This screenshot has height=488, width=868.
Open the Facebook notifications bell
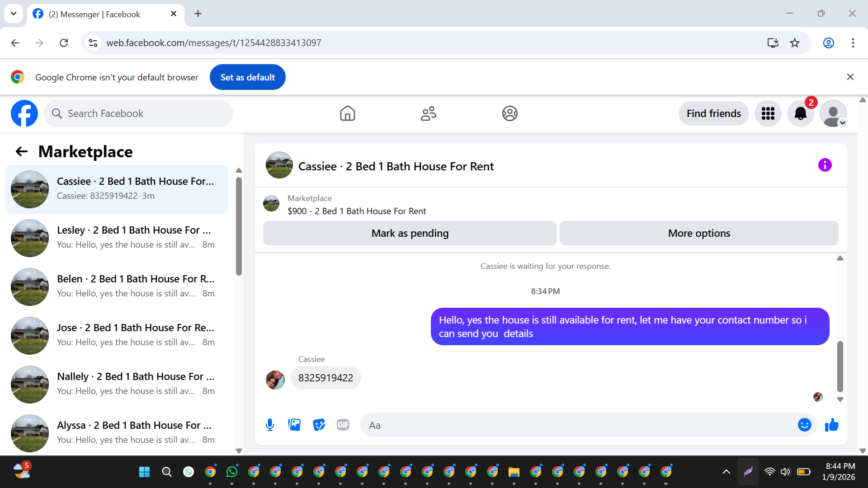[800, 113]
